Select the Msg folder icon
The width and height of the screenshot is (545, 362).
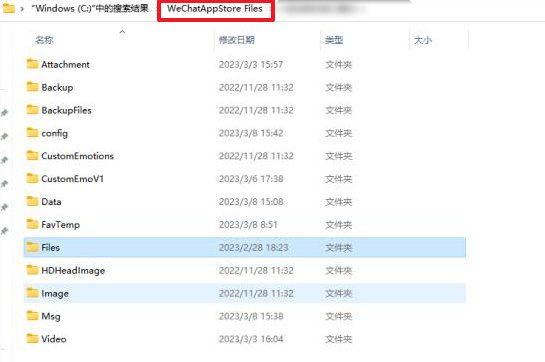[x=32, y=316]
